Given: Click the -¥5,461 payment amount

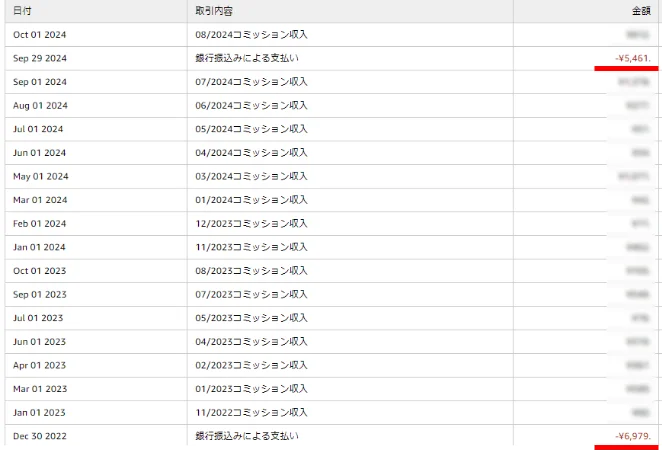Looking at the screenshot, I should coord(634,58).
